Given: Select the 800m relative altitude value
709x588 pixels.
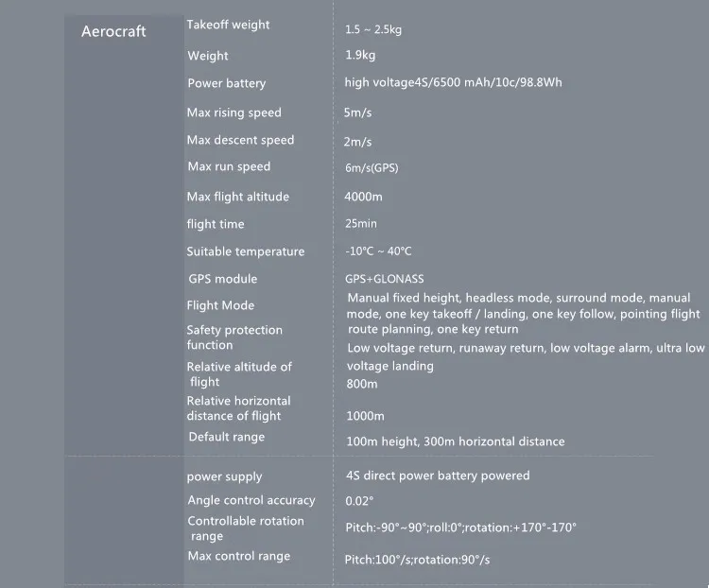Looking at the screenshot, I should 362,384.
